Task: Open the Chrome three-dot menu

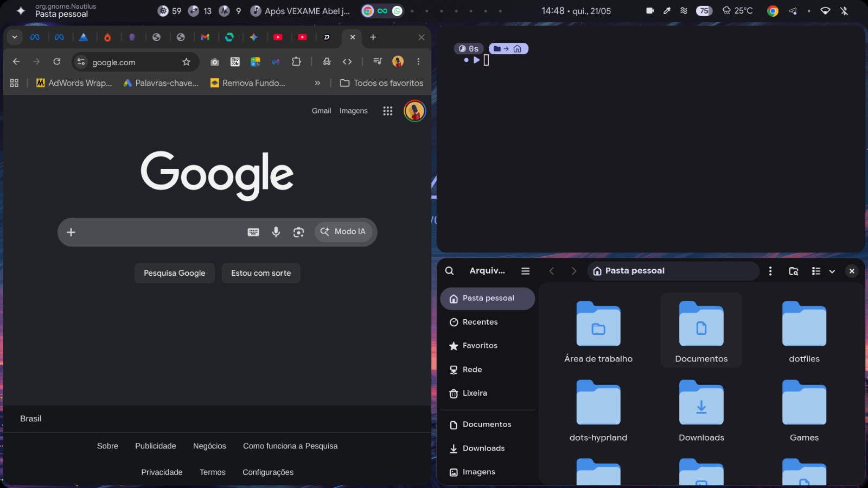Action: 418,62
